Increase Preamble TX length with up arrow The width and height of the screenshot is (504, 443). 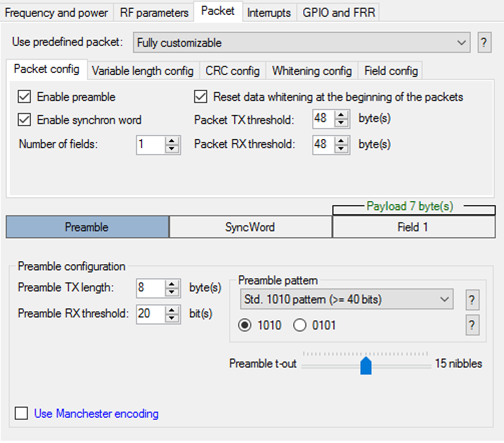172,284
